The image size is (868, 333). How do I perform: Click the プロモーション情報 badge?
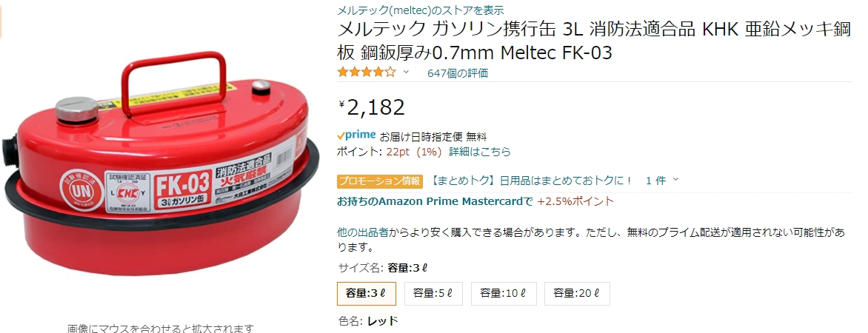point(380,181)
